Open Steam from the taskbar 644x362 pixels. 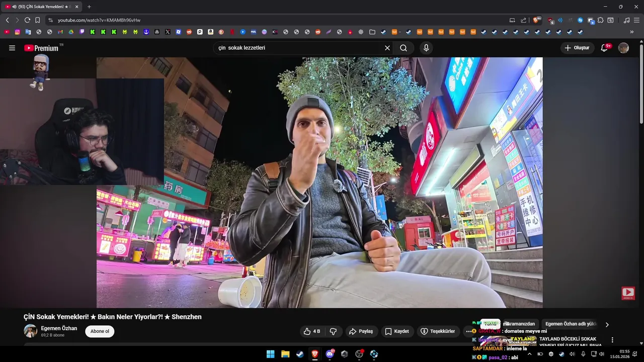tap(300, 354)
